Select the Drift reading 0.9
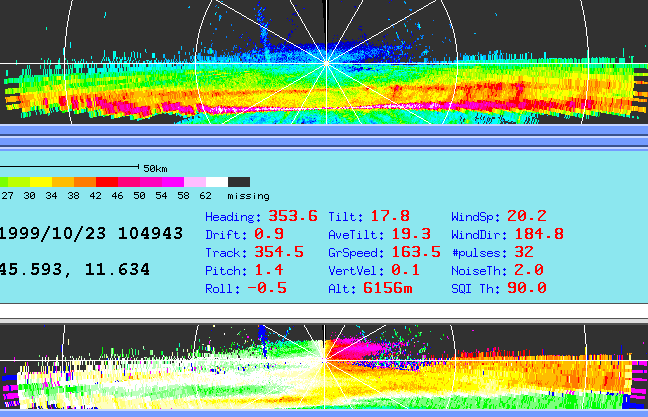The image size is (648, 417). (x=268, y=234)
